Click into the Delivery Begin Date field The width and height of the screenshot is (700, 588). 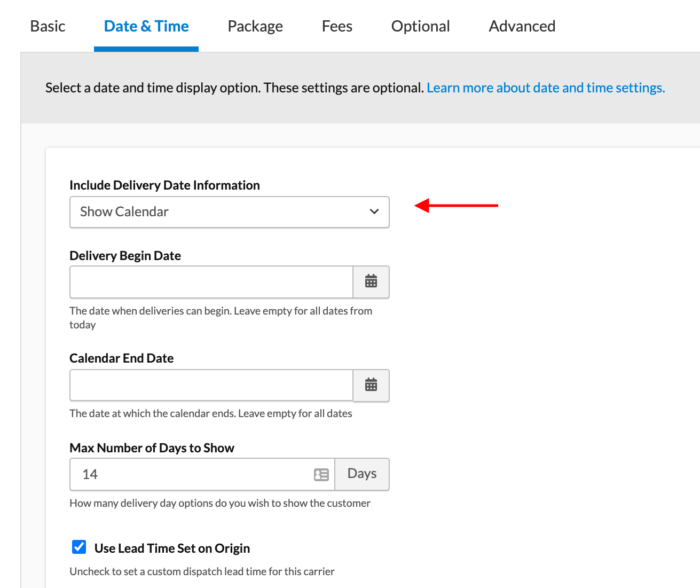tap(211, 282)
